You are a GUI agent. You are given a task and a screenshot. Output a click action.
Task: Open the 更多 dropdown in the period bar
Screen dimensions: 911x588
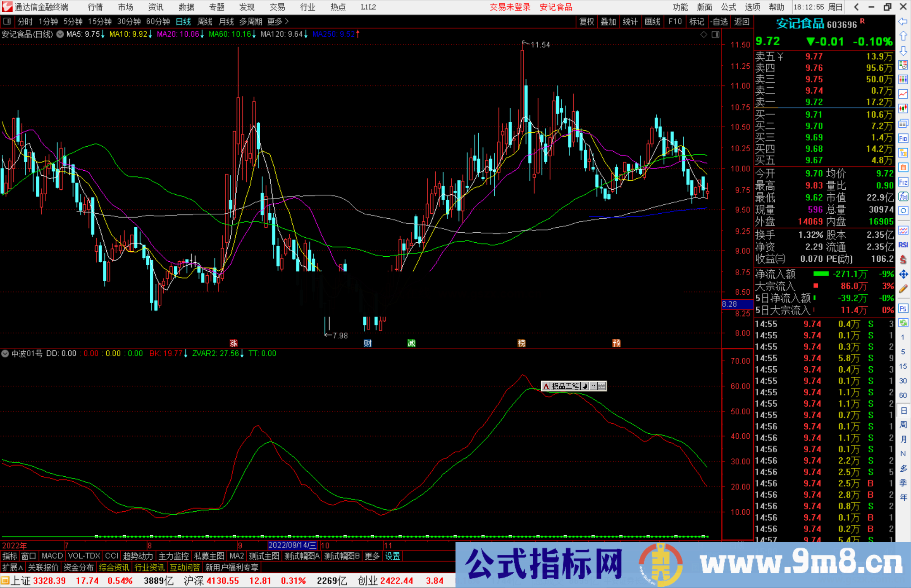[x=274, y=21]
